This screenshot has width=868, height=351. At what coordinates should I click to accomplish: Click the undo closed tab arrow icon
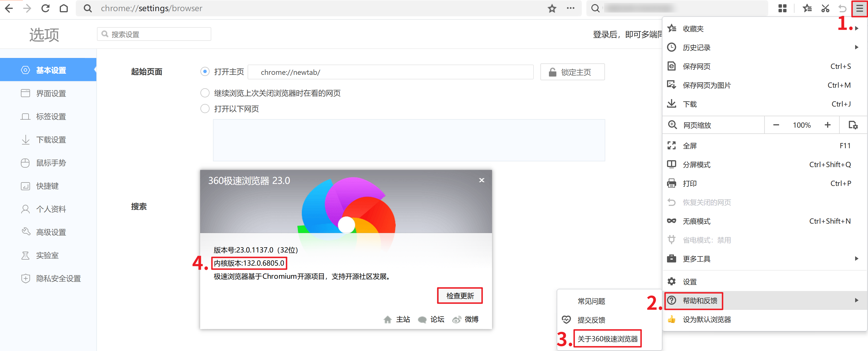(842, 8)
